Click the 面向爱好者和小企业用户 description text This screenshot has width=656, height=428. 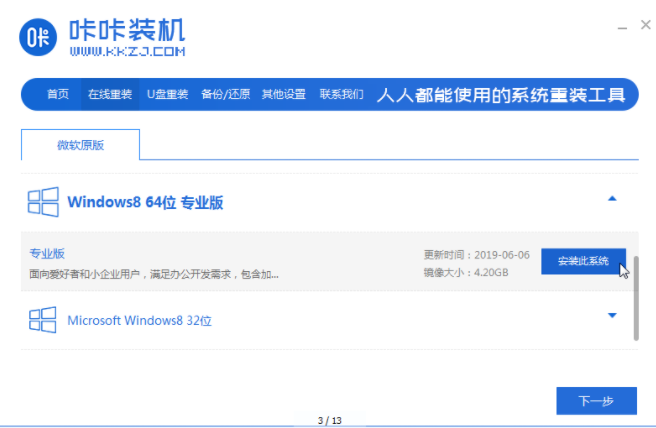pos(154,274)
